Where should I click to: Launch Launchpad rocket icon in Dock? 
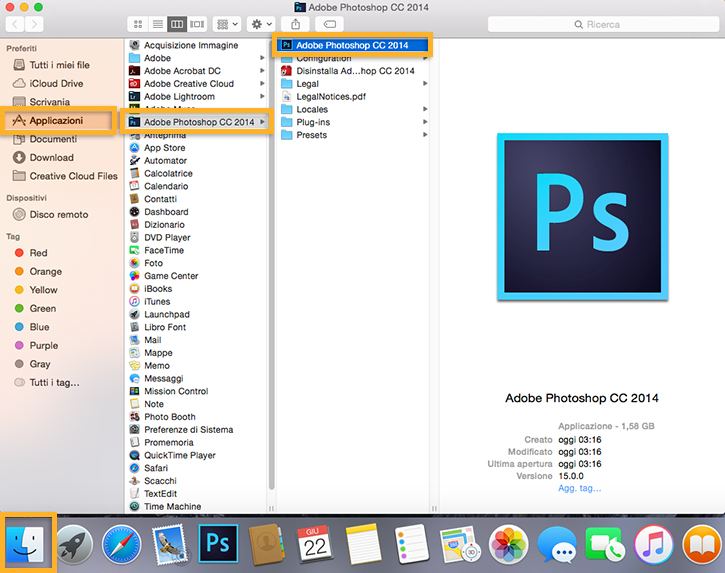click(74, 544)
